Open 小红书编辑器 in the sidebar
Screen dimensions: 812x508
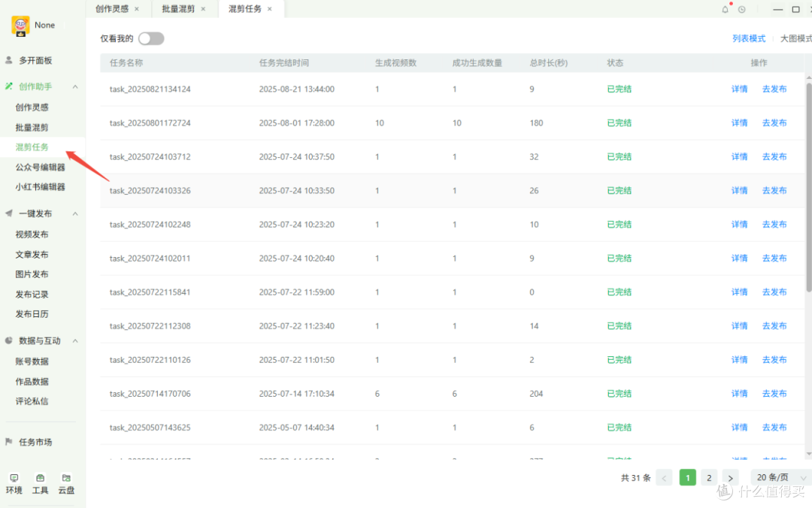[41, 187]
